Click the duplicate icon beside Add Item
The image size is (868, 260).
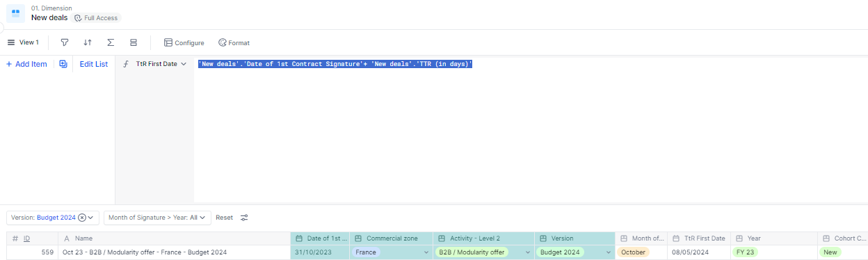63,64
